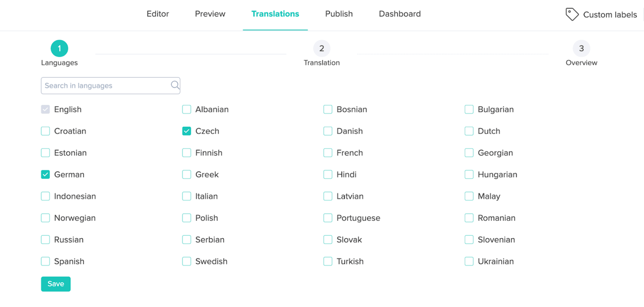Go to the Publish tab

coord(339,14)
